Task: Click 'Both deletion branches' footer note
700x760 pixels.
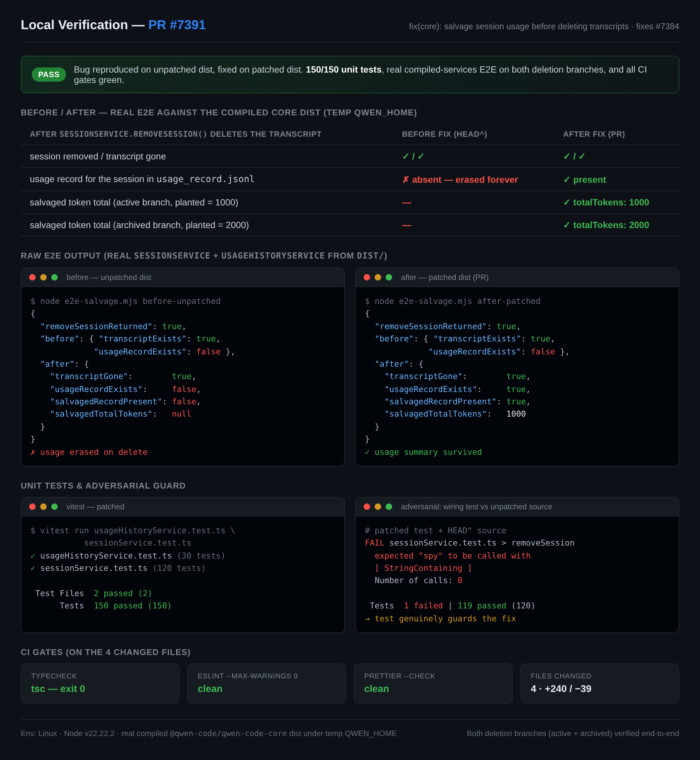Action: pyautogui.click(x=573, y=733)
